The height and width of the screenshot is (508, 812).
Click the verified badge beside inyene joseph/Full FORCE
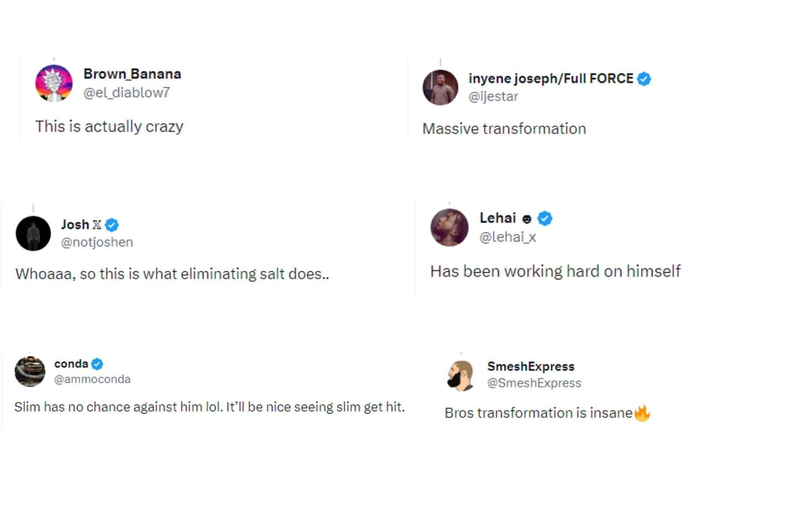tap(644, 78)
